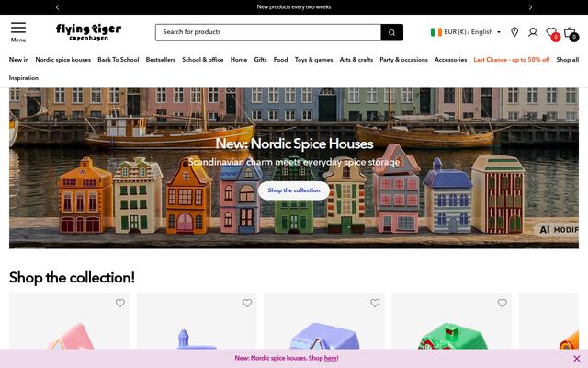Open the Shop all category
The width and height of the screenshot is (588, 368).
pos(568,59)
